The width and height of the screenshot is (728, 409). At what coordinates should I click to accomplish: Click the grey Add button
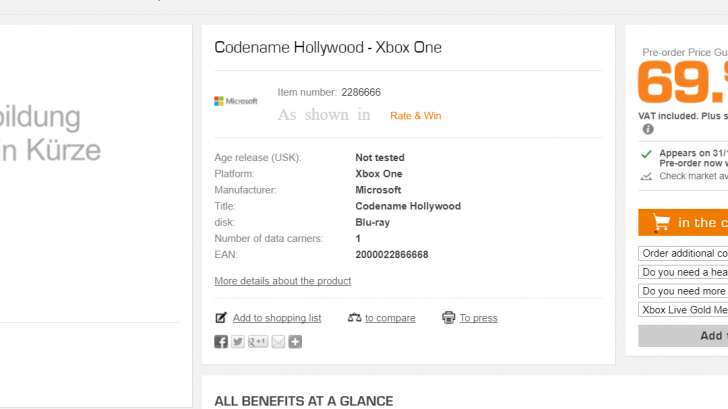pyautogui.click(x=683, y=336)
